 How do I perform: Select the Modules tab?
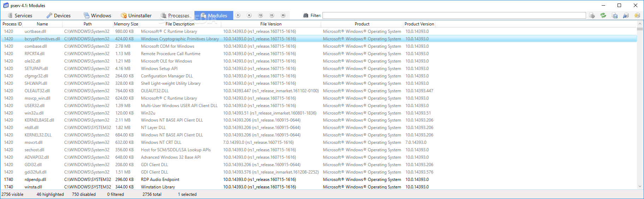pyautogui.click(x=214, y=16)
